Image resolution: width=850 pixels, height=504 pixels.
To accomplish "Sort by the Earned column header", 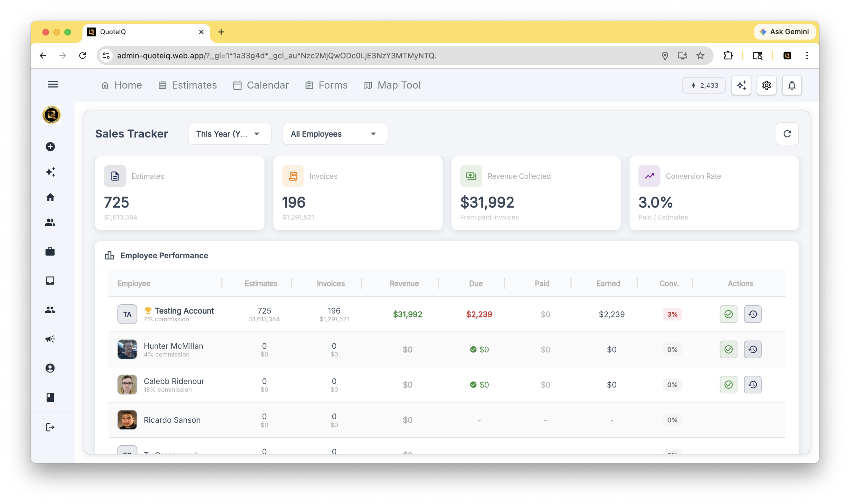I will pos(608,283).
